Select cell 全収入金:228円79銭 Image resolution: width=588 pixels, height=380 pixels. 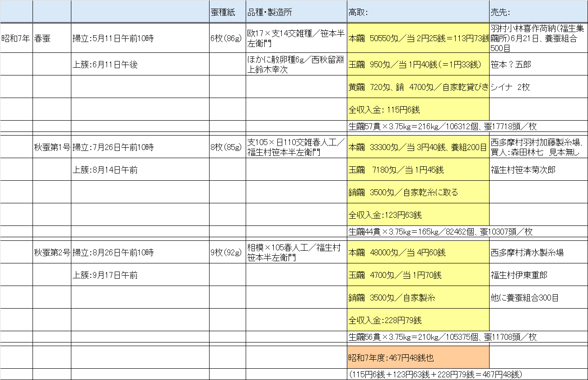[418, 320]
